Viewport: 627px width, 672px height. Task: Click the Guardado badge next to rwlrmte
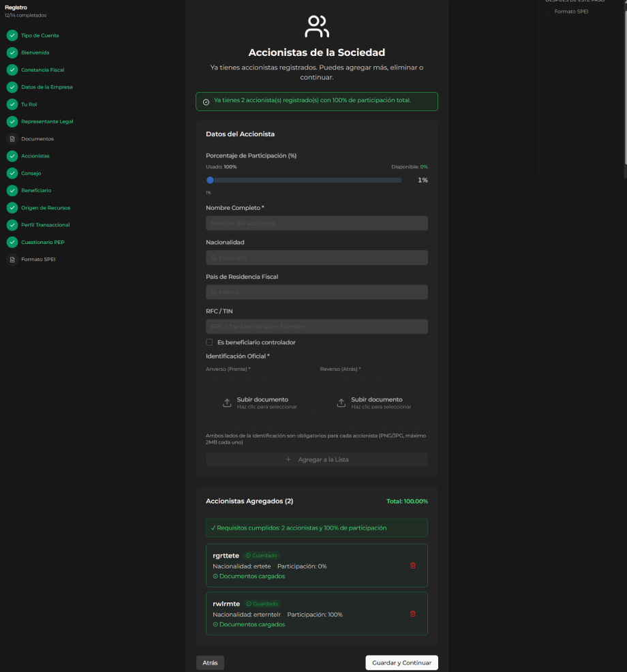pos(262,604)
